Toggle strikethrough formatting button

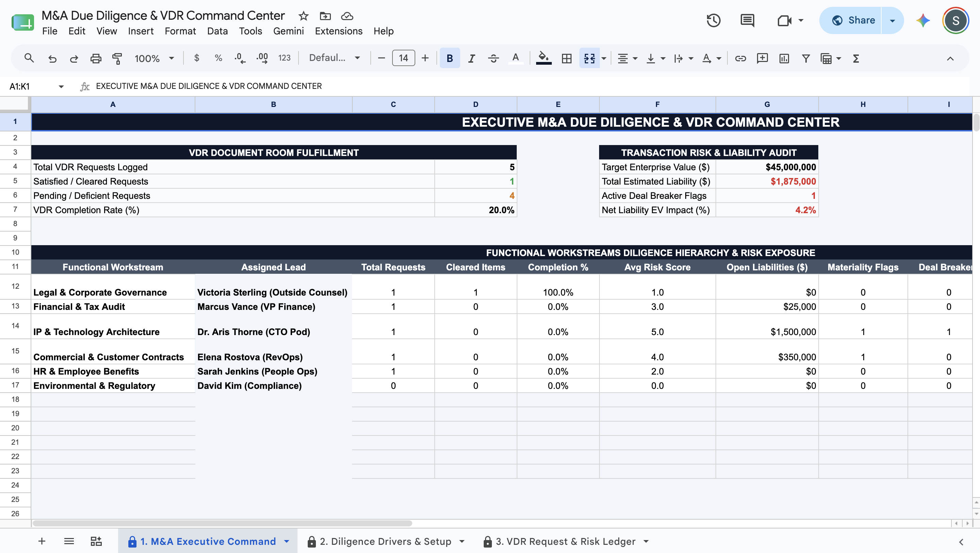(x=494, y=58)
